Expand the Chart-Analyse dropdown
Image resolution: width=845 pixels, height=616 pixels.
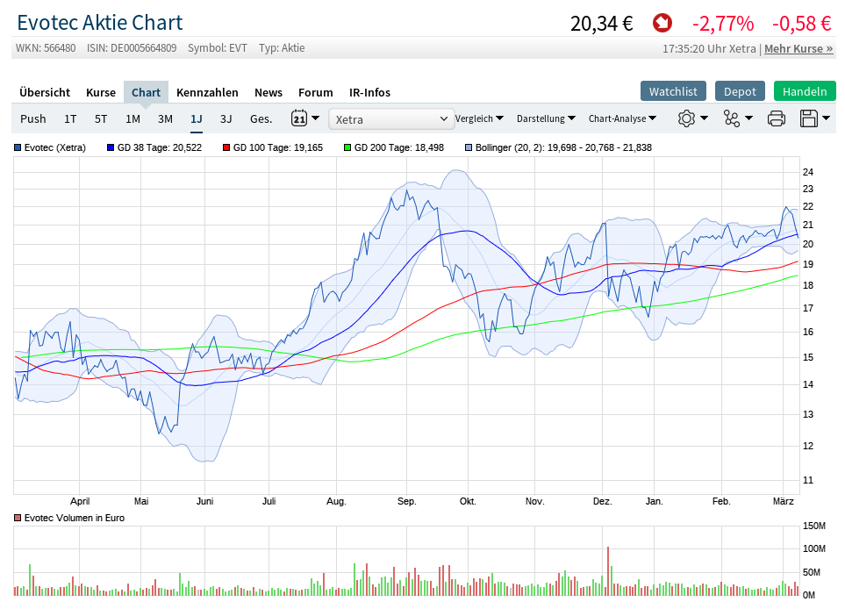[621, 118]
